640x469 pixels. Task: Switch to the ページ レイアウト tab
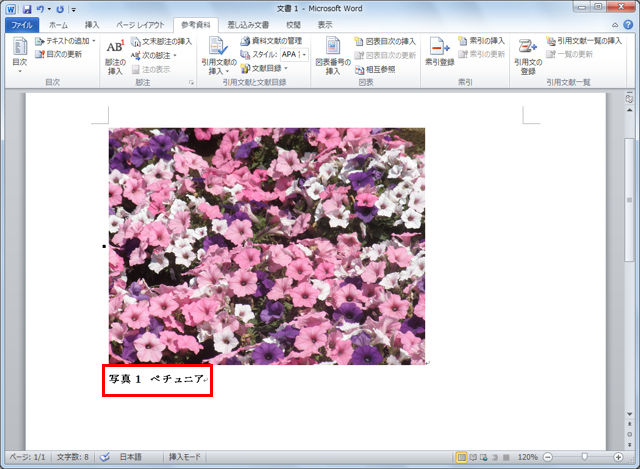(x=140, y=25)
